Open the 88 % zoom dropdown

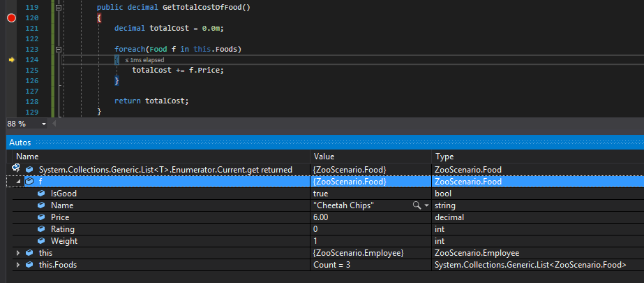point(44,124)
